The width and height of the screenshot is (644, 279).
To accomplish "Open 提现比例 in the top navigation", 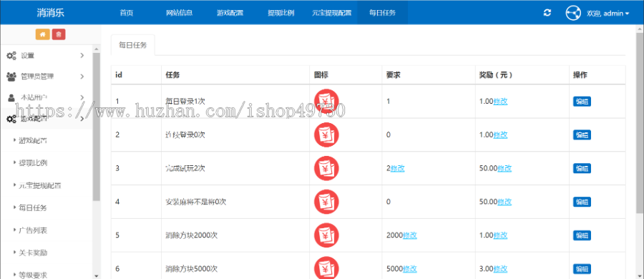I will (x=281, y=13).
